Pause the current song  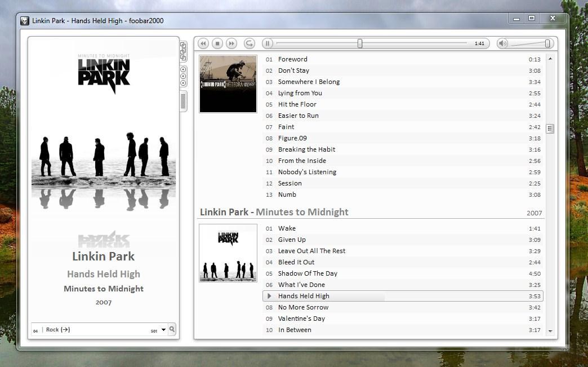pyautogui.click(x=268, y=43)
